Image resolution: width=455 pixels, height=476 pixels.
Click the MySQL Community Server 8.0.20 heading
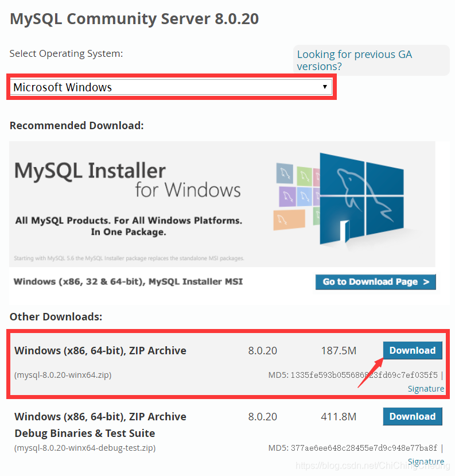tap(134, 19)
